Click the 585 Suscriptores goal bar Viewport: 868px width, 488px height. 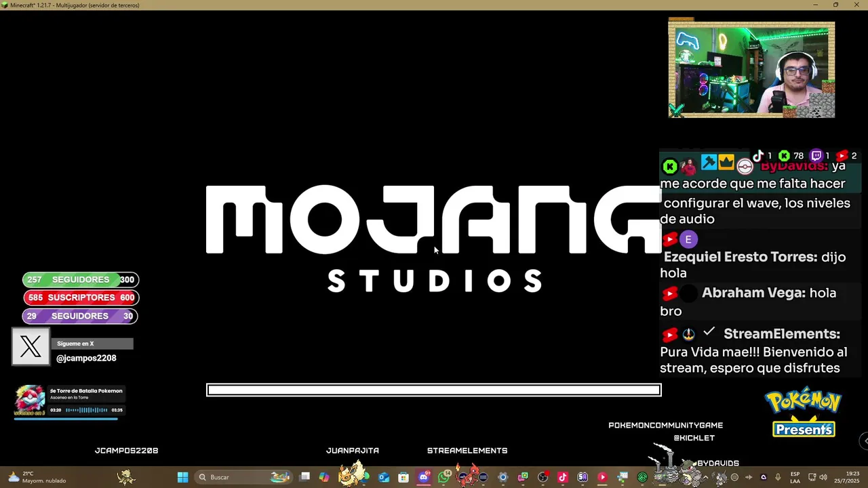(x=80, y=298)
